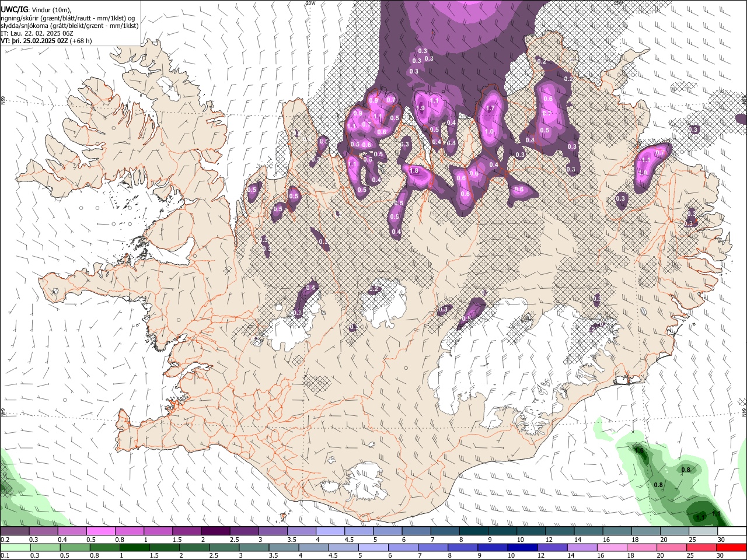Select the white upper swatch labeled 30
This screenshot has width=747, height=560.
tap(731, 531)
